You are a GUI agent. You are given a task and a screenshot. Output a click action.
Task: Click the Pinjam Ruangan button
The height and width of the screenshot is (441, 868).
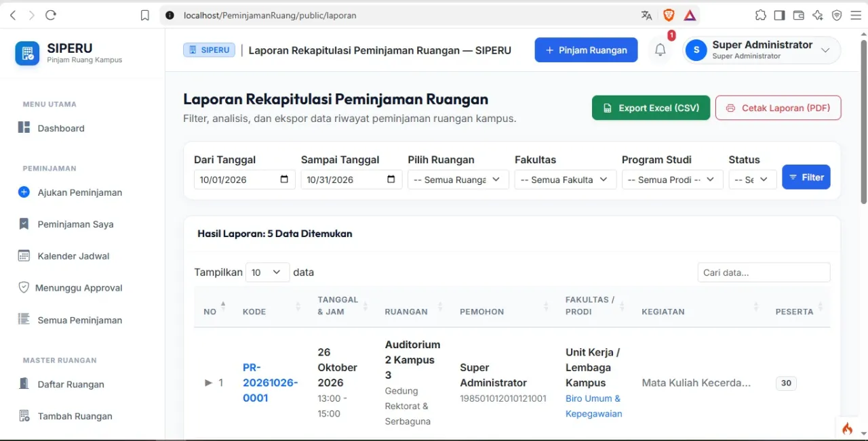point(586,50)
